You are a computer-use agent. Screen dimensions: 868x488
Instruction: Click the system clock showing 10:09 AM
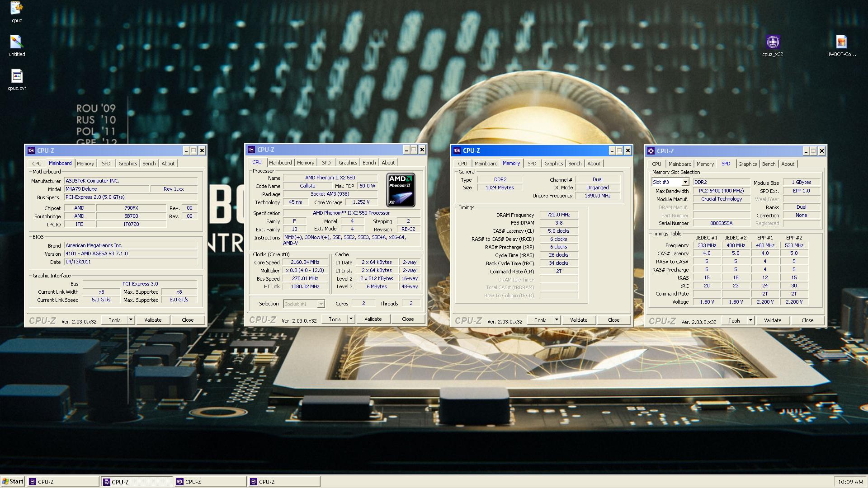[x=850, y=482]
